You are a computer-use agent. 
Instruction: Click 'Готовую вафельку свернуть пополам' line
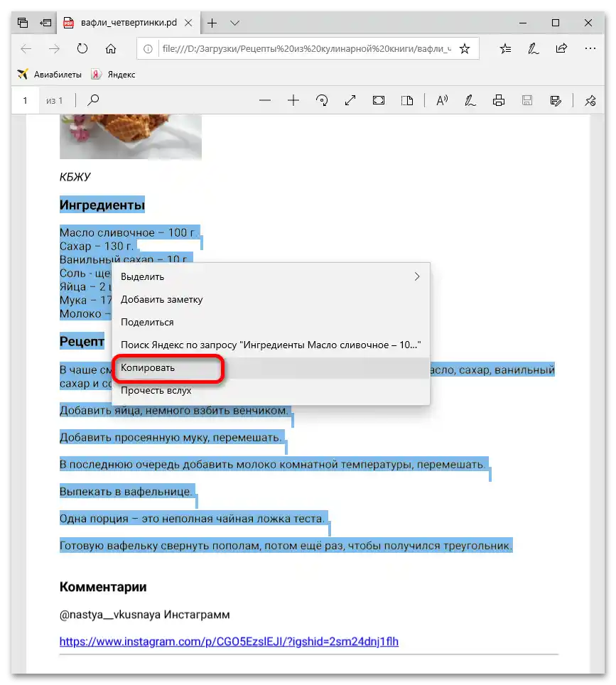pos(286,546)
